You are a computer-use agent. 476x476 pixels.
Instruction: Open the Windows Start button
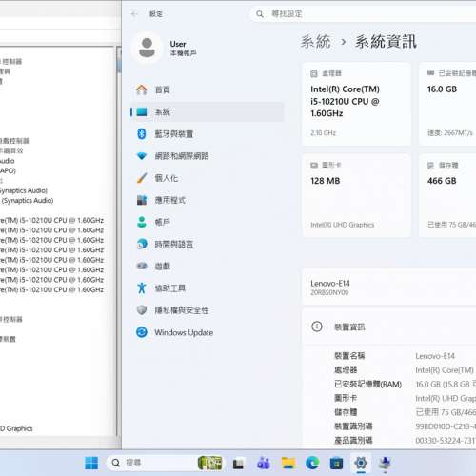click(x=91, y=464)
